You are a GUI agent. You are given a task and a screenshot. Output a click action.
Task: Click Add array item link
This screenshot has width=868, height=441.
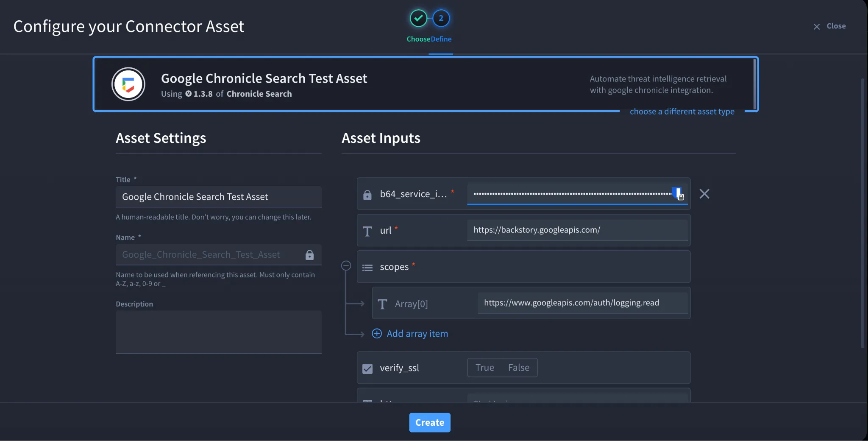click(x=417, y=334)
